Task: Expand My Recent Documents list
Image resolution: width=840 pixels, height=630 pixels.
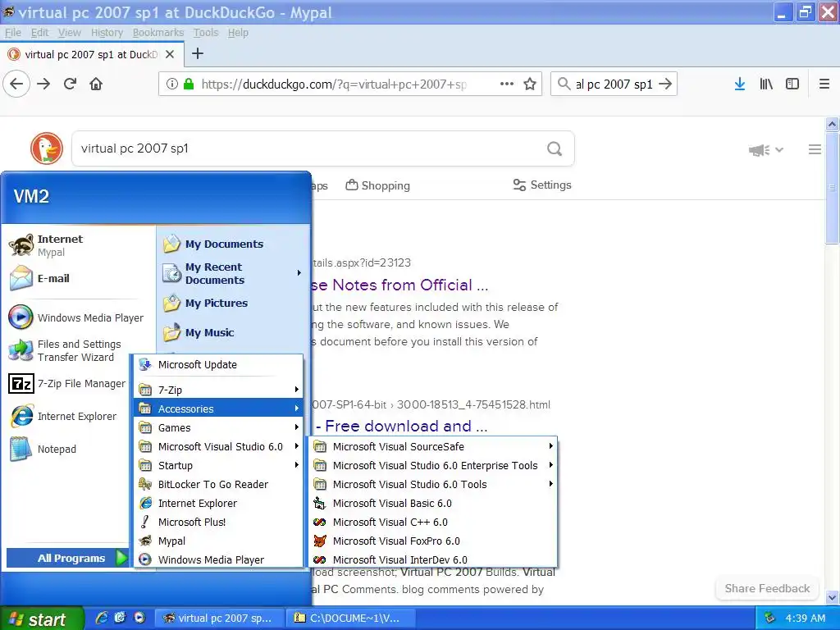Action: (233, 273)
